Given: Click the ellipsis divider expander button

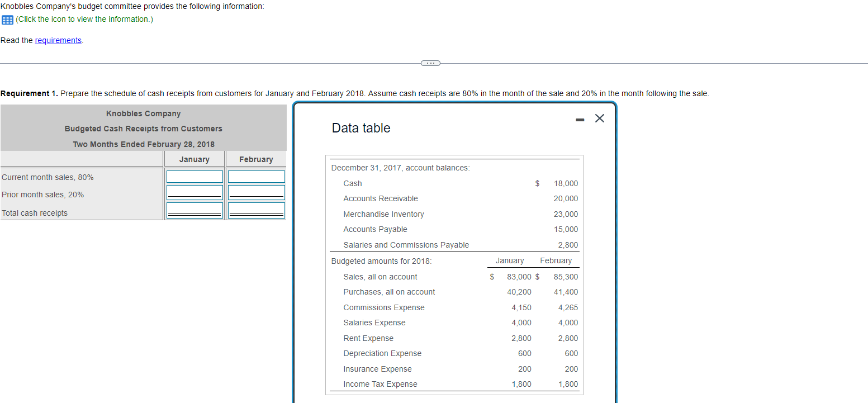Looking at the screenshot, I should 430,63.
